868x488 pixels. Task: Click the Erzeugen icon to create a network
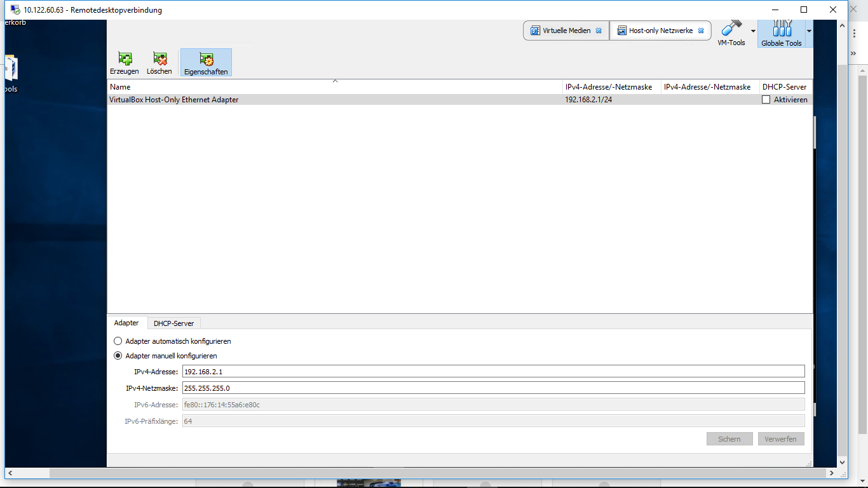124,63
